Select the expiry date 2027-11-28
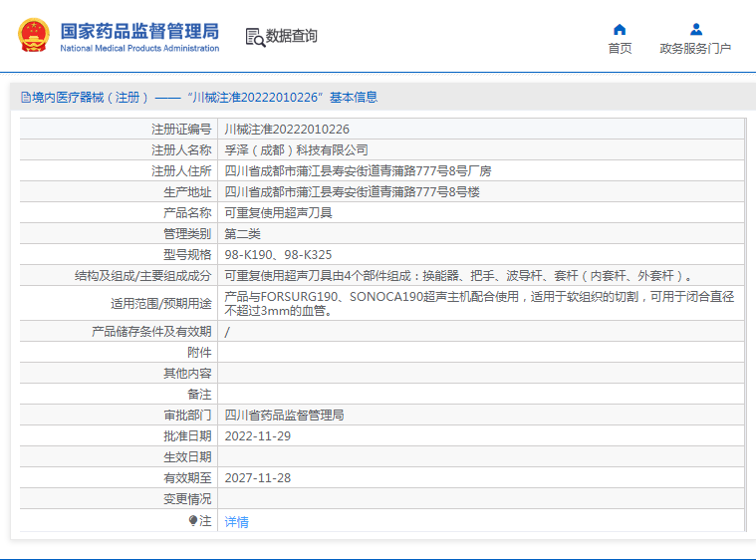The image size is (756, 560). (258, 478)
